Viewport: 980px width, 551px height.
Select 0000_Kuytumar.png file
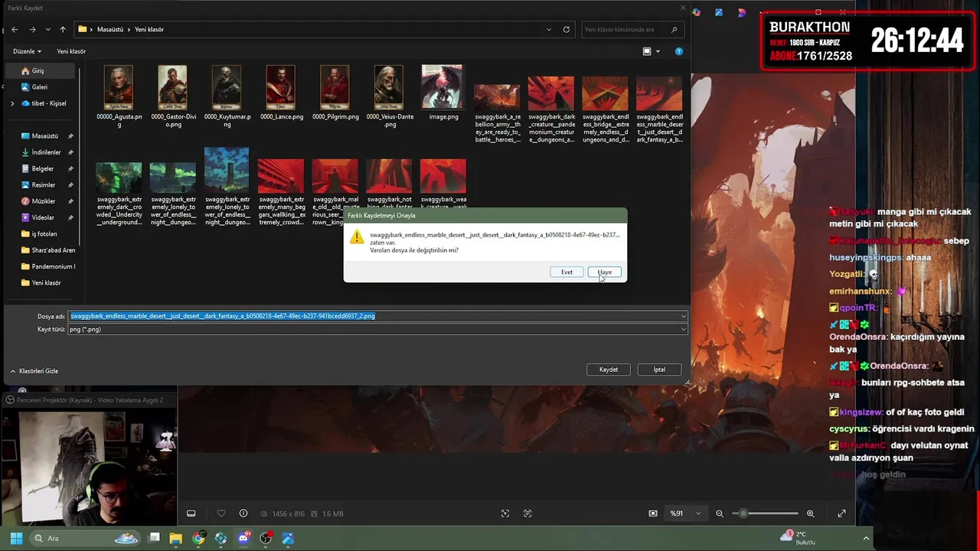click(x=227, y=96)
